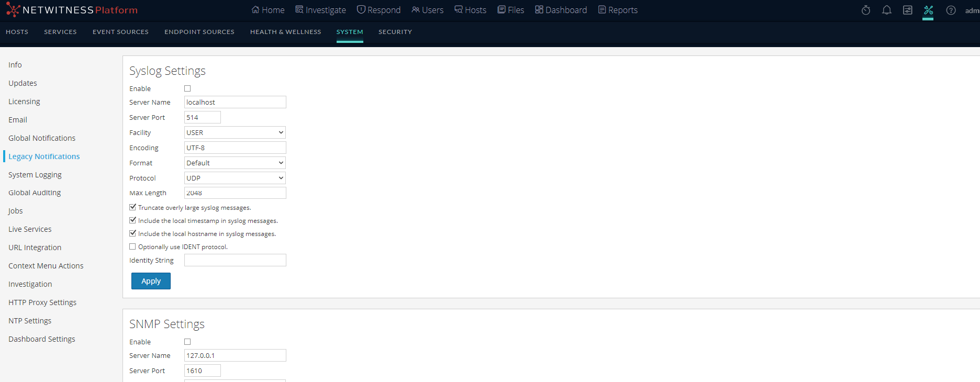Viewport: 980px width, 382px height.
Task: Switch to the Security tab
Action: click(395, 32)
